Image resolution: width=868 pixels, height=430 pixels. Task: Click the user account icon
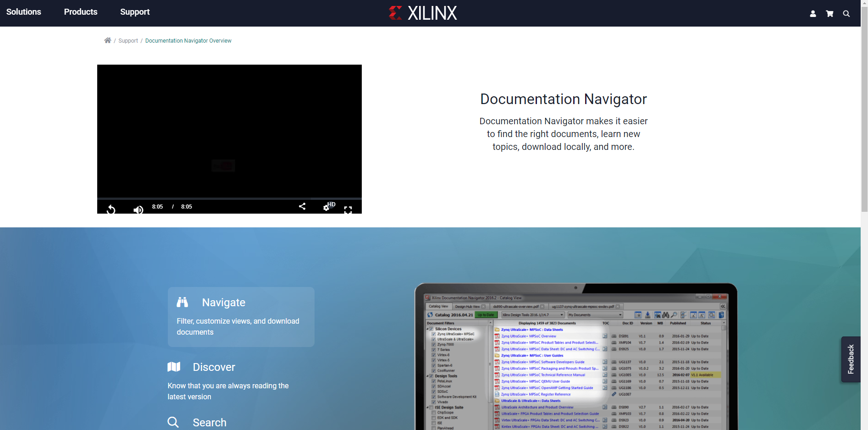click(813, 13)
